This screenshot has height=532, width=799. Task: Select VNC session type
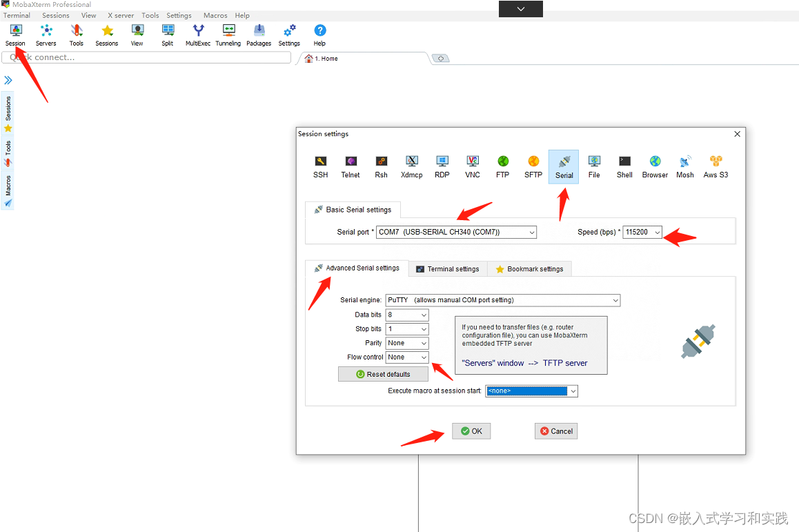point(473,166)
